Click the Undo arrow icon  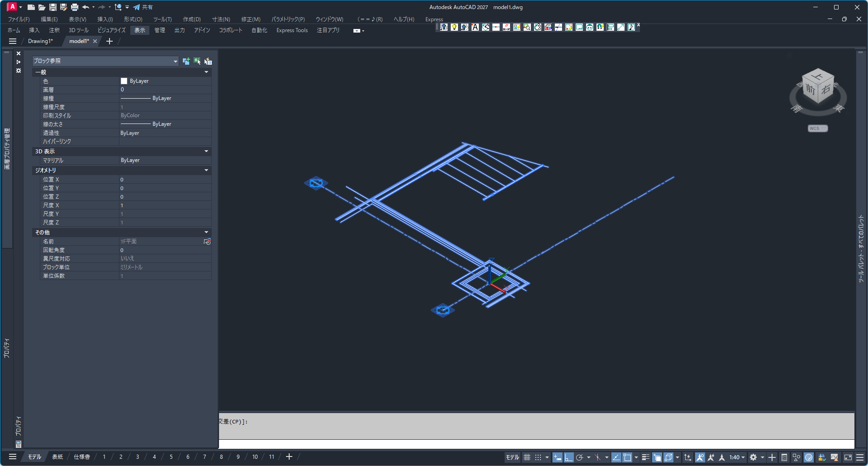pyautogui.click(x=86, y=7)
